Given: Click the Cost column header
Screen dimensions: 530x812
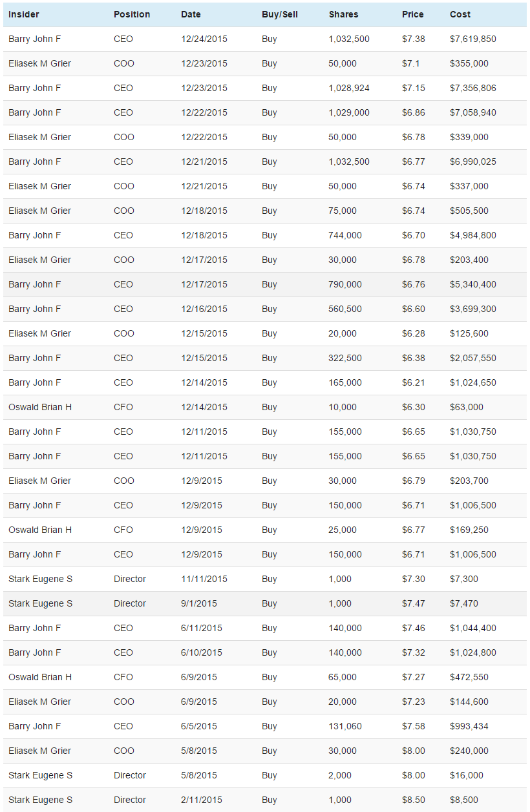Looking at the screenshot, I should (460, 14).
